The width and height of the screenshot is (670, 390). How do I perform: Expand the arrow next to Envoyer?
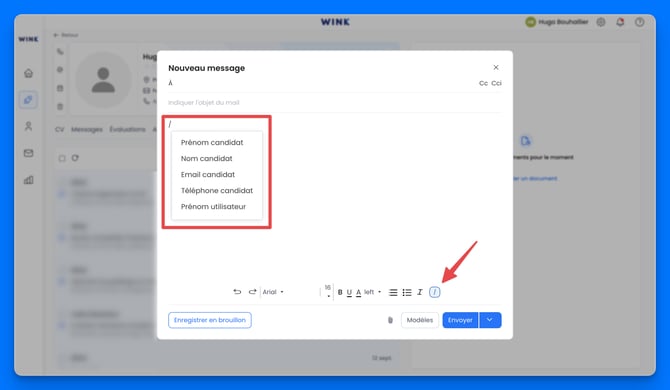pos(490,320)
